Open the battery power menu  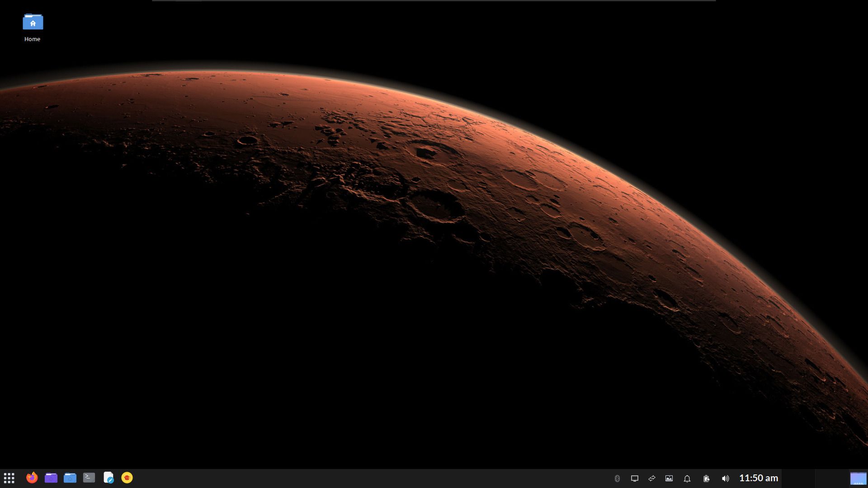click(706, 478)
